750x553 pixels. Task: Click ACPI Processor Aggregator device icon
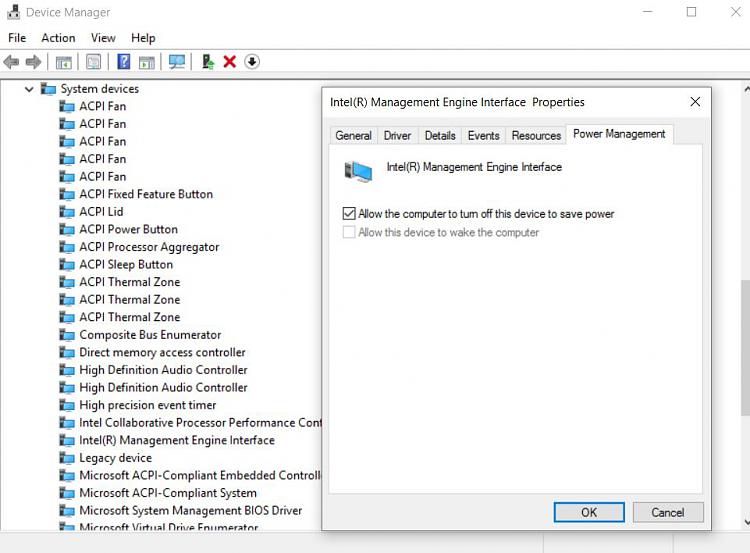point(67,247)
